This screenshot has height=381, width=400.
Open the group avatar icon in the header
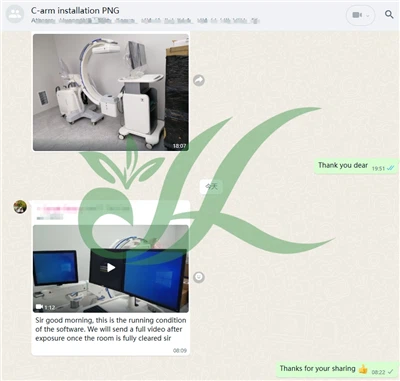(x=15, y=14)
